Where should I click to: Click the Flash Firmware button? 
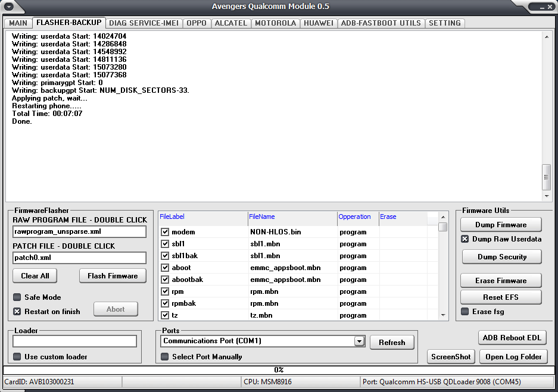(113, 276)
